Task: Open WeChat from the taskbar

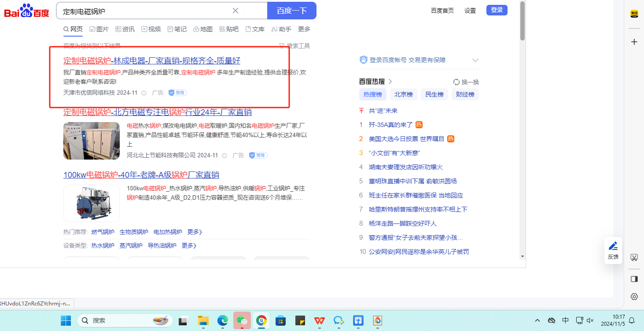Action: click(242, 320)
